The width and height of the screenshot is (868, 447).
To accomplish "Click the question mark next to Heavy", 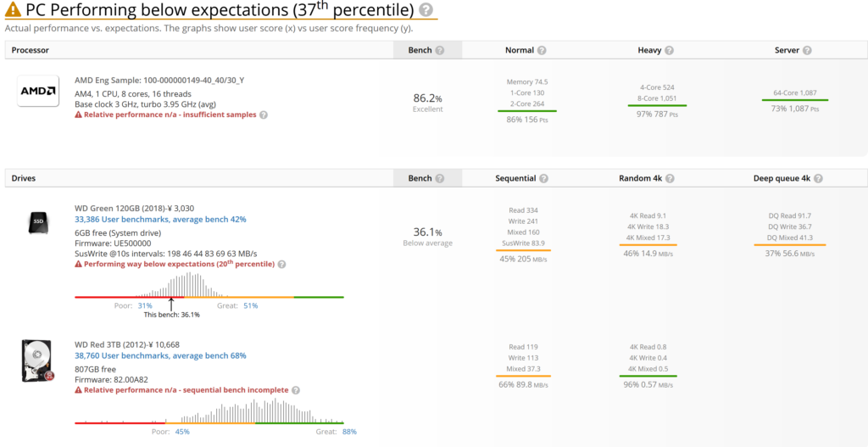I will [669, 50].
